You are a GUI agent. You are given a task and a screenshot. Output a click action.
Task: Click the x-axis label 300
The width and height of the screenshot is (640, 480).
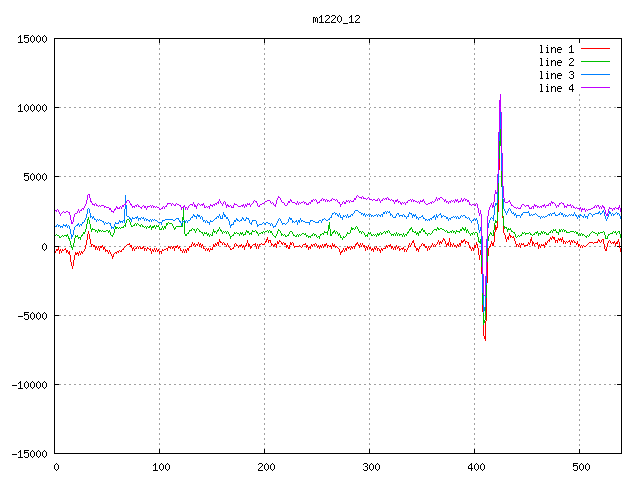pyautogui.click(x=371, y=467)
